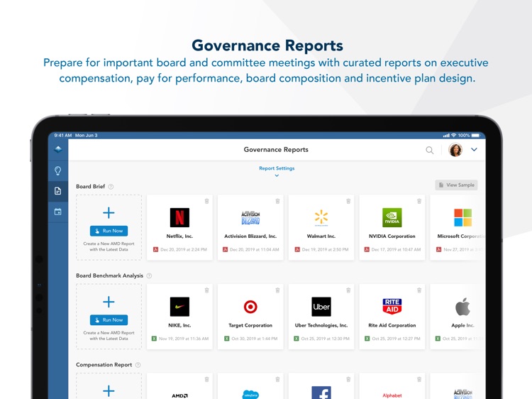Delete the NIKE, Inc. report
The width and height of the screenshot is (532, 399).
click(206, 290)
